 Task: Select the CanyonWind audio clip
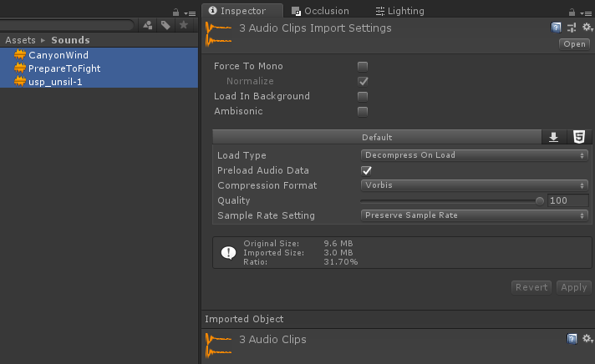[x=58, y=55]
